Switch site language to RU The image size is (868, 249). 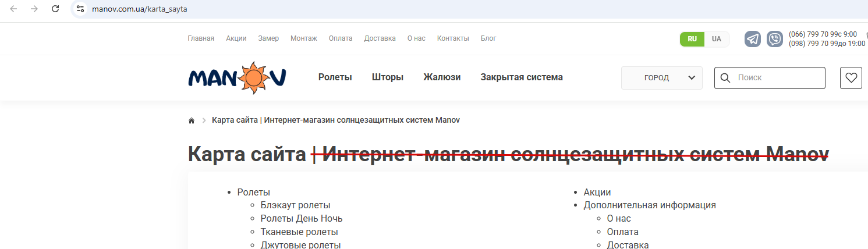coord(692,39)
